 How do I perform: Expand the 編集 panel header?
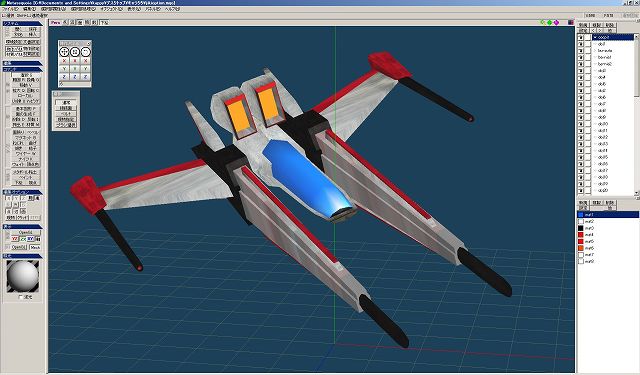(22, 63)
